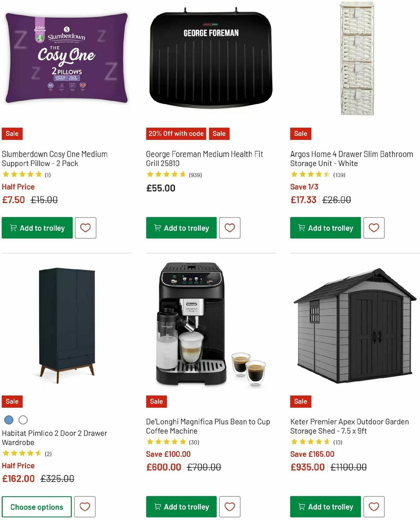Click the heart icon for George Foreman grill
This screenshot has width=420, height=520.
pos(230,228)
